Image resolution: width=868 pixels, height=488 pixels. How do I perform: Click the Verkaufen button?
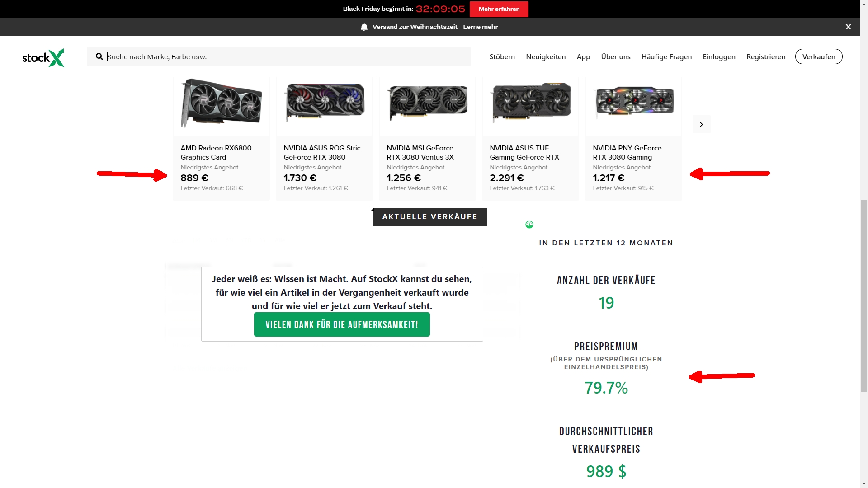pyautogui.click(x=819, y=56)
